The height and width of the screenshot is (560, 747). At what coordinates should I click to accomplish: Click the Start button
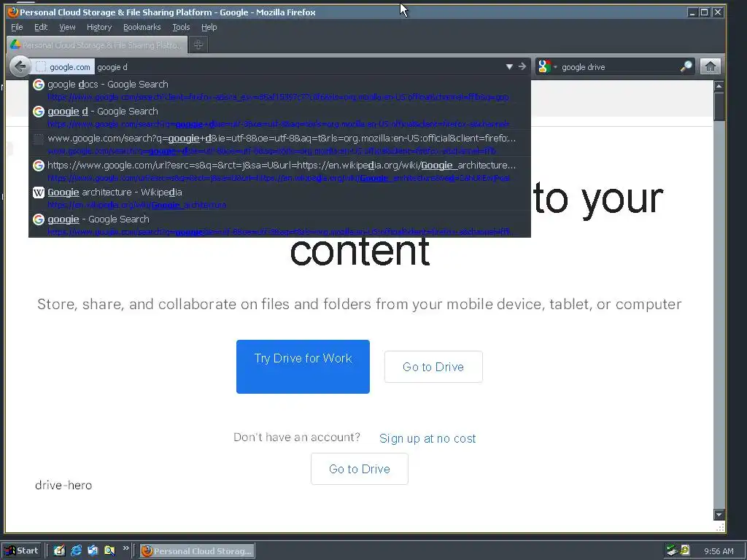23,551
